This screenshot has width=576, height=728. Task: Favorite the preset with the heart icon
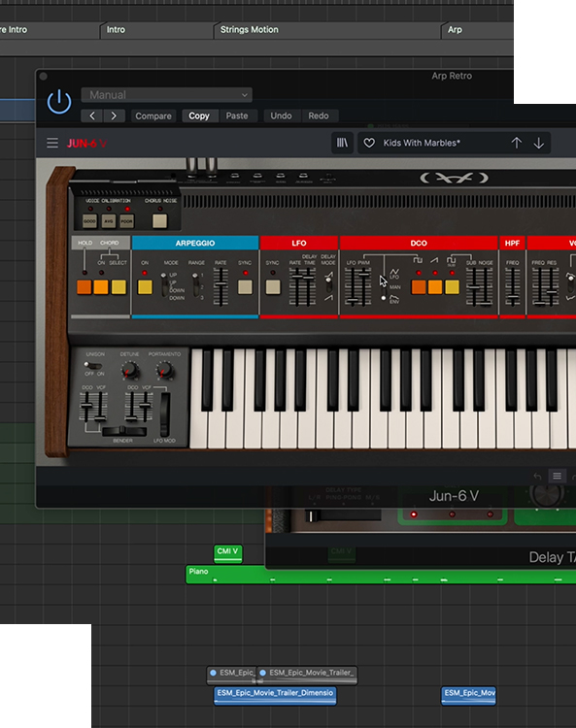click(369, 143)
